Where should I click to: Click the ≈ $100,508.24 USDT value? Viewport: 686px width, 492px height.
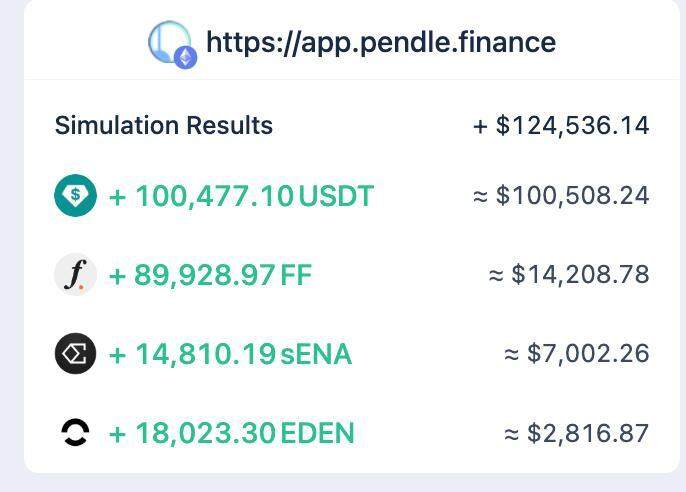pos(561,195)
